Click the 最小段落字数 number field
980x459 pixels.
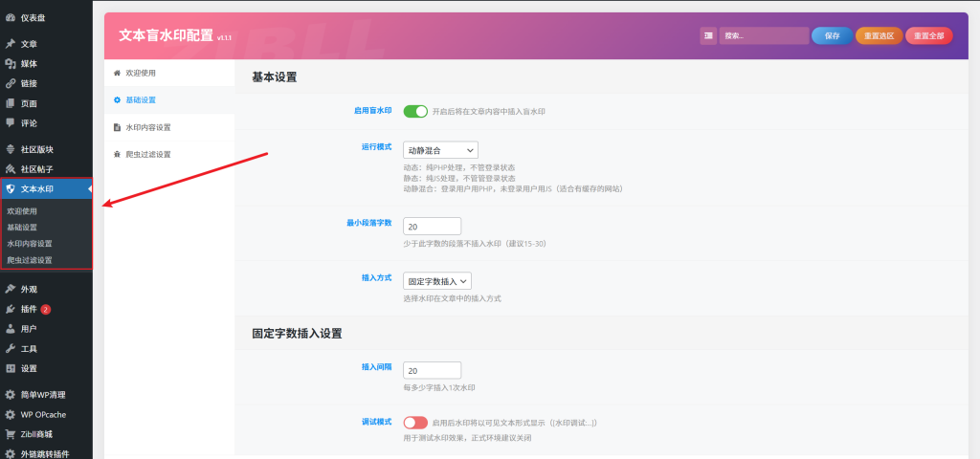click(x=433, y=227)
